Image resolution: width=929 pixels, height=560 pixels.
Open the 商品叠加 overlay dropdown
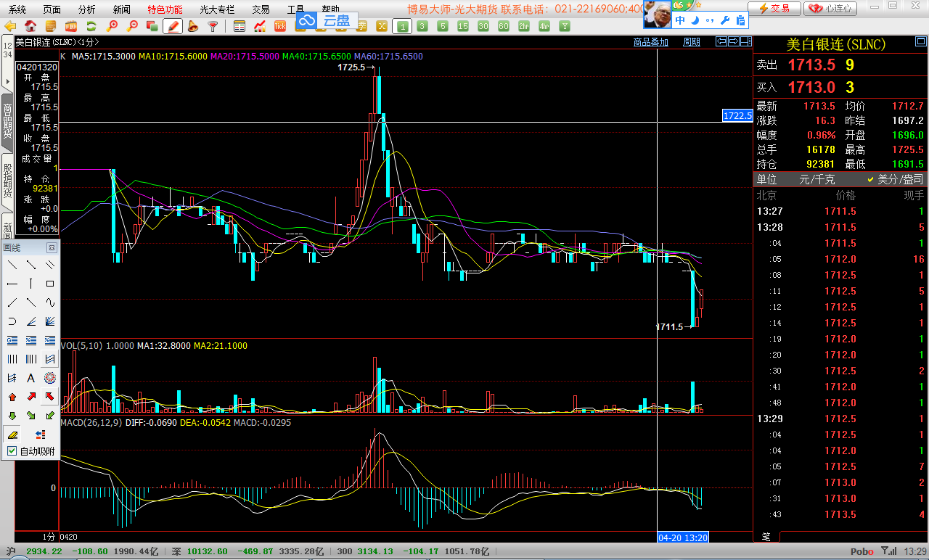point(650,42)
